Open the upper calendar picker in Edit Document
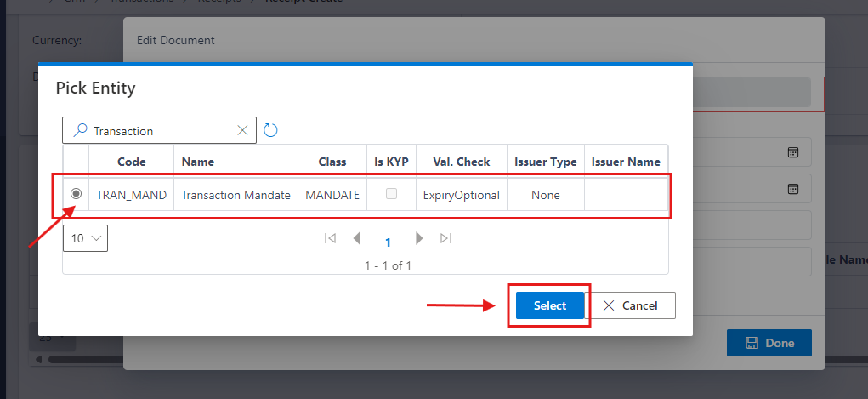The image size is (868, 399). click(792, 151)
